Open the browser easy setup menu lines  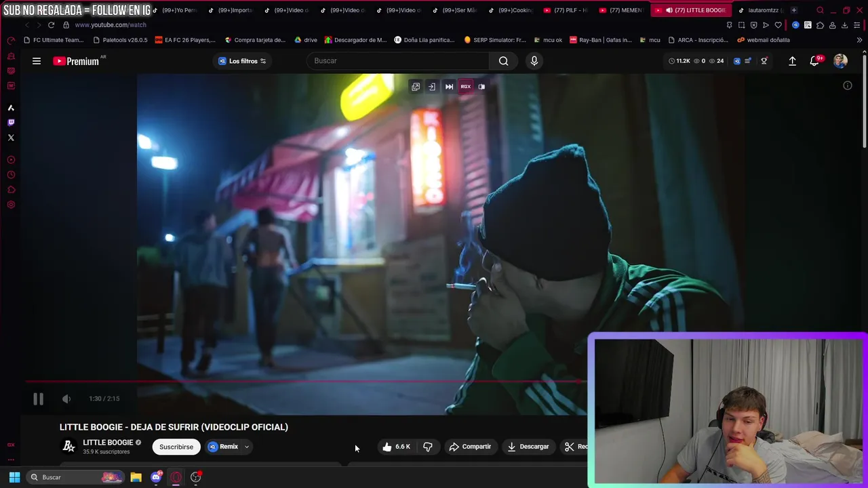point(856,25)
